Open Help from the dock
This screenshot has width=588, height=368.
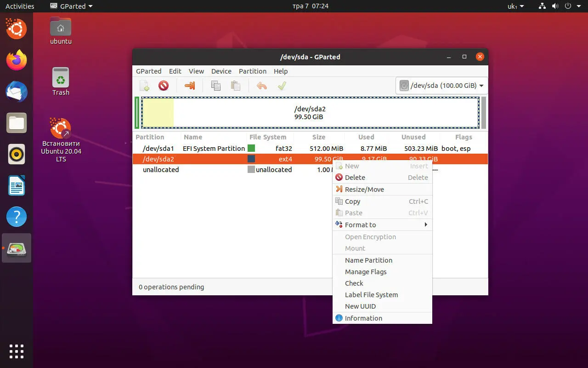pyautogui.click(x=17, y=217)
